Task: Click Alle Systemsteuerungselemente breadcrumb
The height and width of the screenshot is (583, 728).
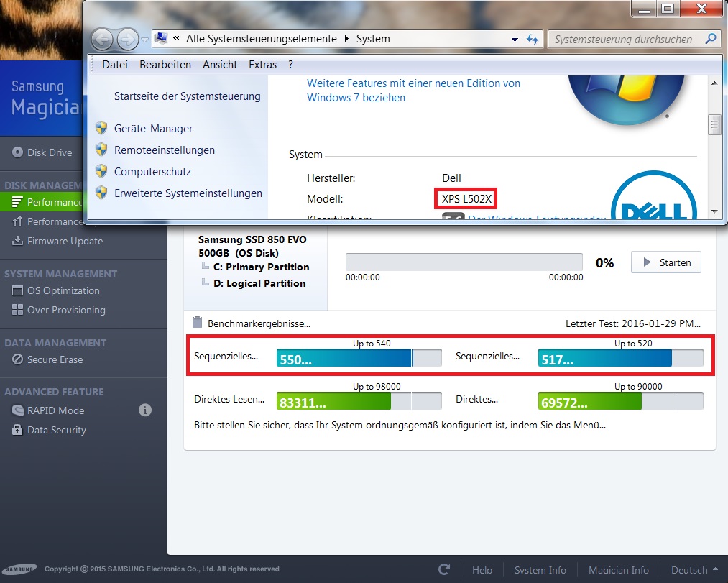Action: tap(262, 39)
